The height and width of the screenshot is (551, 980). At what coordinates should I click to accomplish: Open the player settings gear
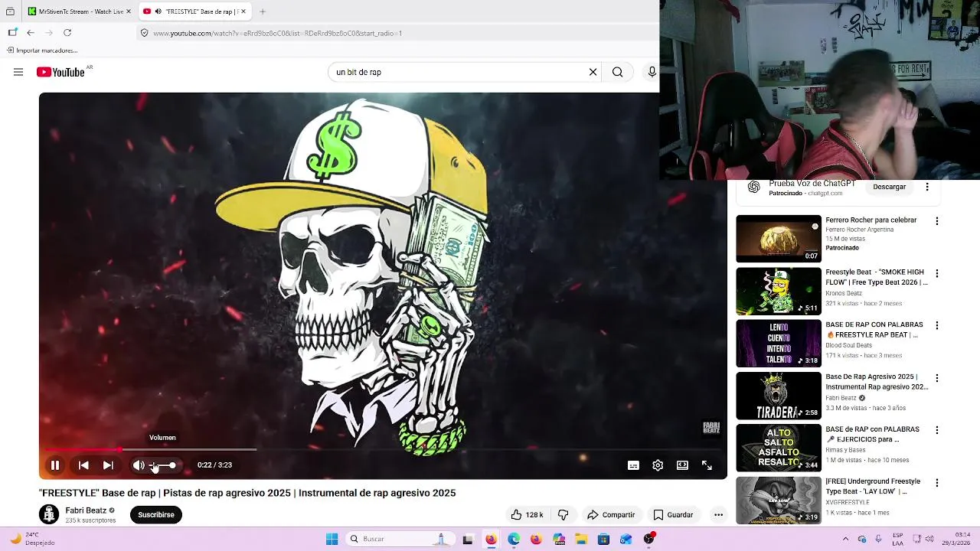[658, 465]
